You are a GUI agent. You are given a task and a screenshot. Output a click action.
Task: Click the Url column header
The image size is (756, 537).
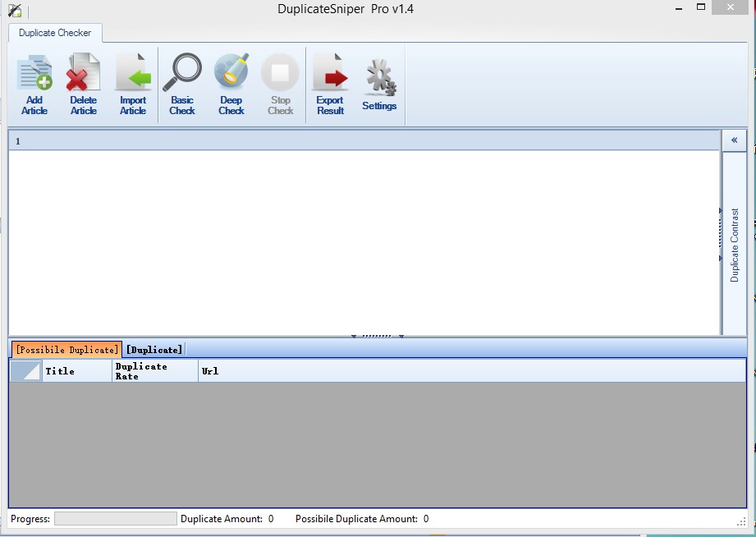tap(471, 371)
